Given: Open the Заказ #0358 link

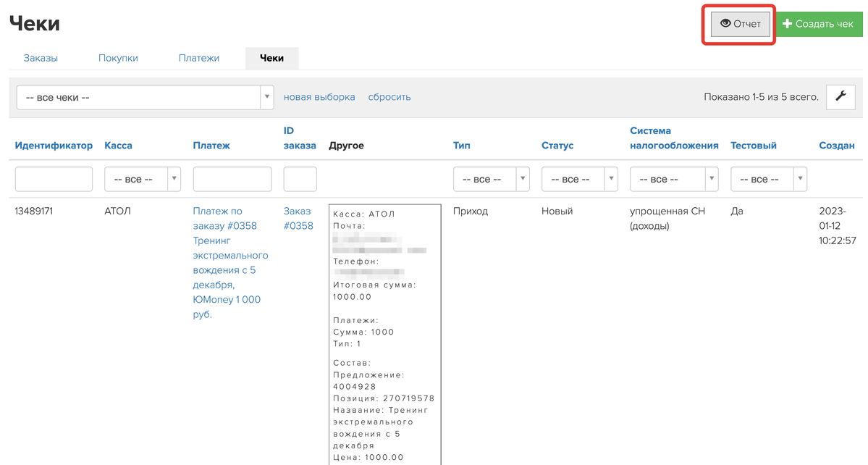Looking at the screenshot, I should 298,218.
